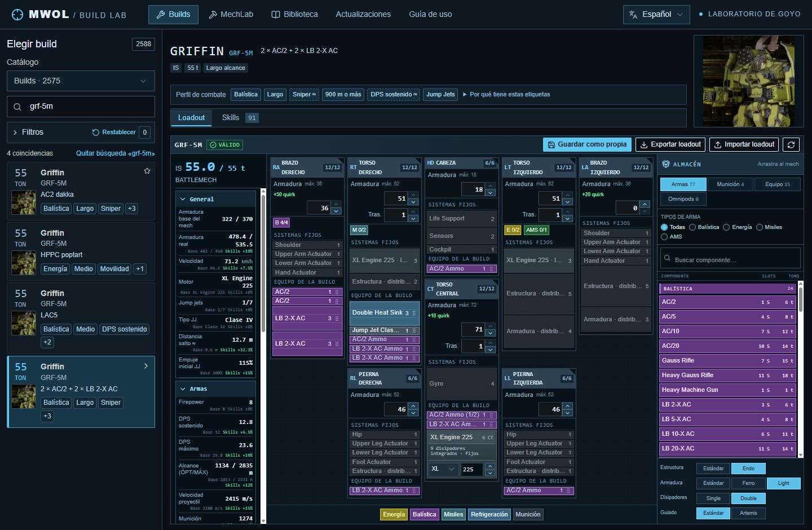Click the wrench icon on Builds tab
This screenshot has height=530, width=812.
click(161, 15)
